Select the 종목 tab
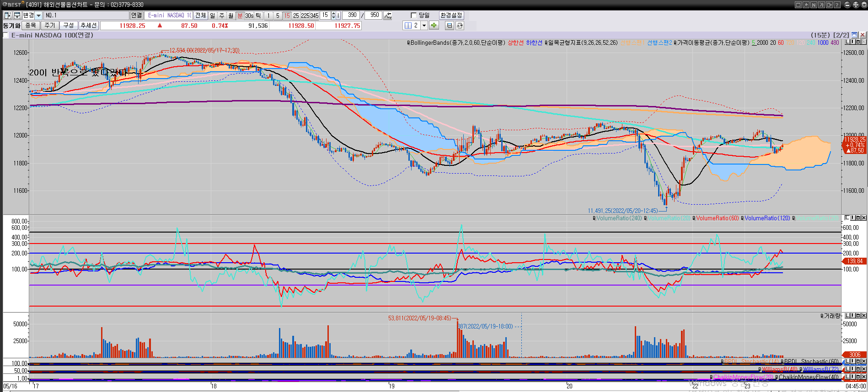The width and height of the screenshot is (868, 392). tap(31, 26)
